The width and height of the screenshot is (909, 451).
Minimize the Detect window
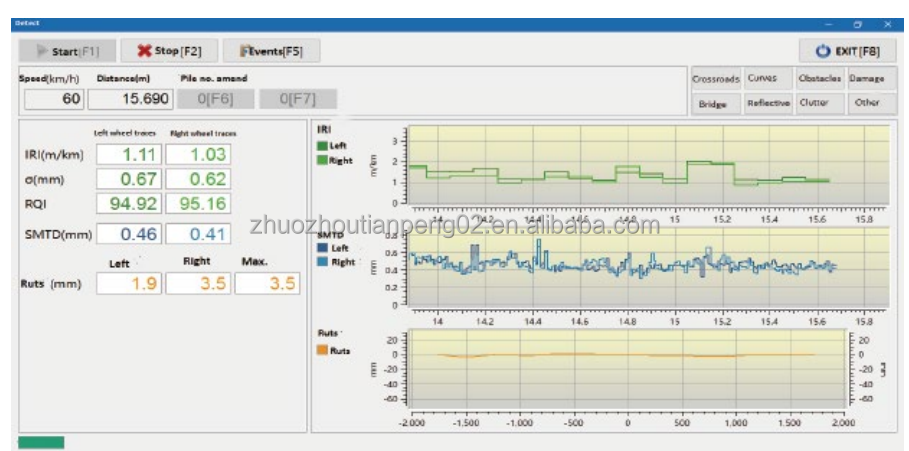pos(829,24)
